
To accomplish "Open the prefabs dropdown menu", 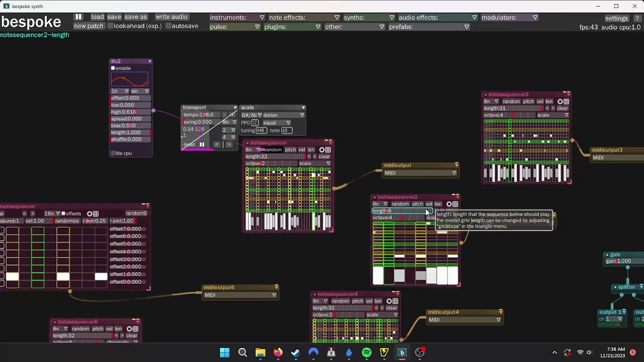I will tap(429, 27).
